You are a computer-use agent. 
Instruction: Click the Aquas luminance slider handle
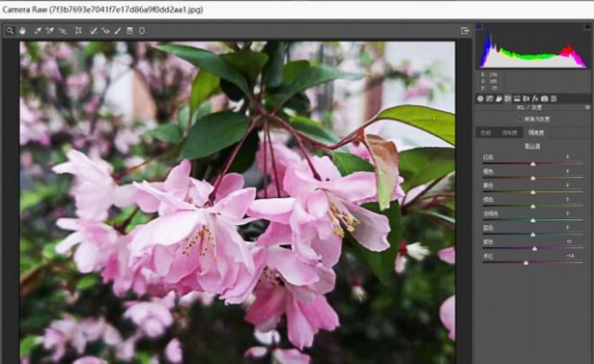(533, 220)
